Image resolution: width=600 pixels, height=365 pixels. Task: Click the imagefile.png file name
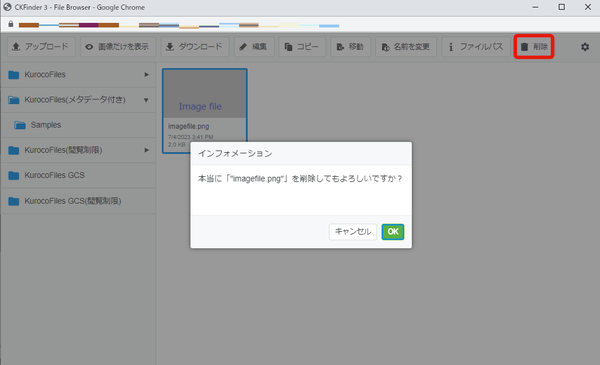tap(188, 126)
